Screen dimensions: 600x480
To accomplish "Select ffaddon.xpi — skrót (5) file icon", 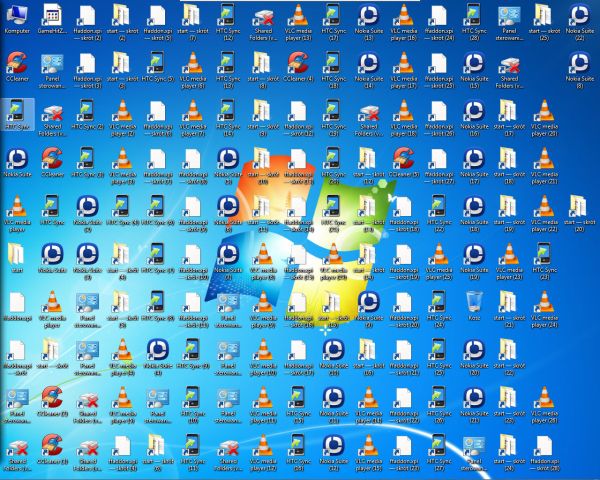I will click(x=158, y=23).
